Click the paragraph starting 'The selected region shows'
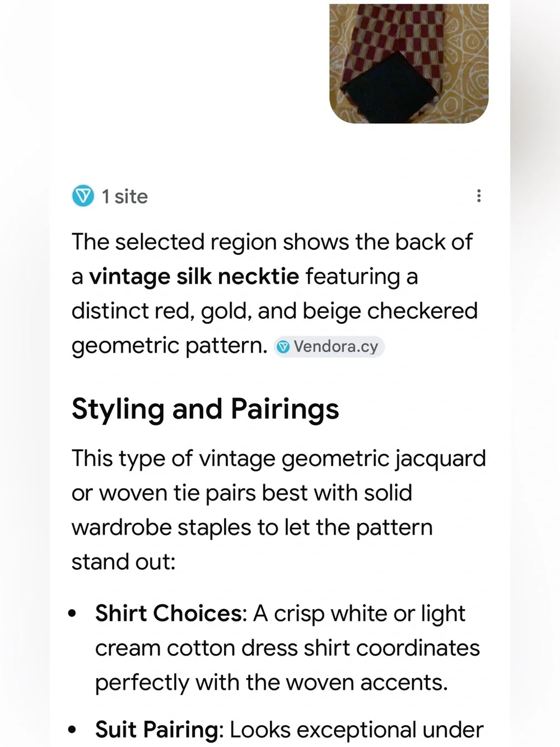The image size is (560, 747). pyautogui.click(x=274, y=294)
